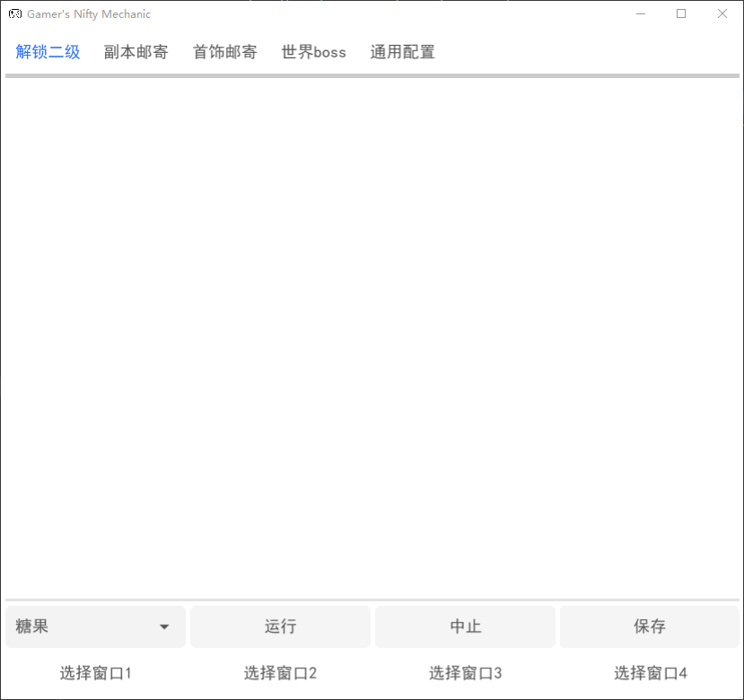
Task: Pick 选择窗口4
Action: click(x=650, y=673)
